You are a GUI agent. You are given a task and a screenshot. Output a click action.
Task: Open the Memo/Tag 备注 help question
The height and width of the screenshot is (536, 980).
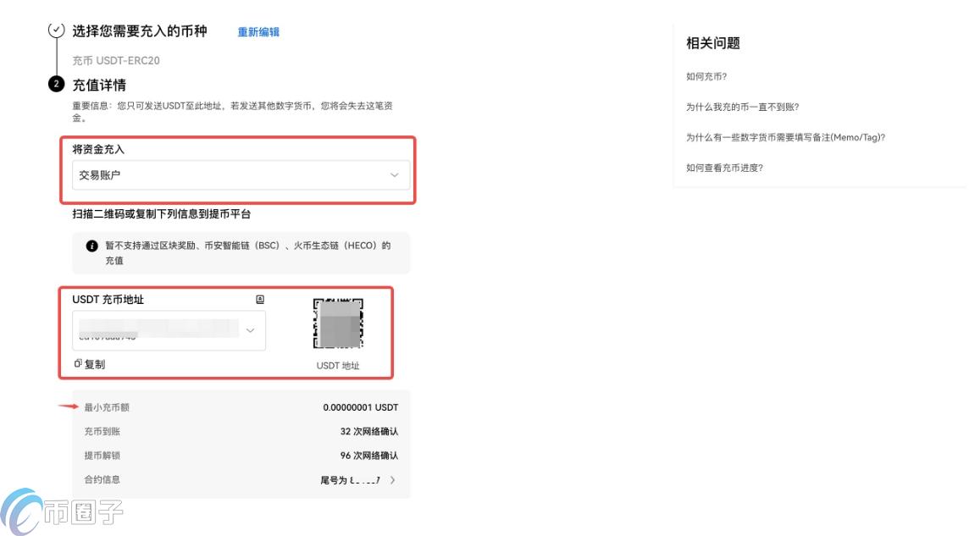pyautogui.click(x=786, y=137)
